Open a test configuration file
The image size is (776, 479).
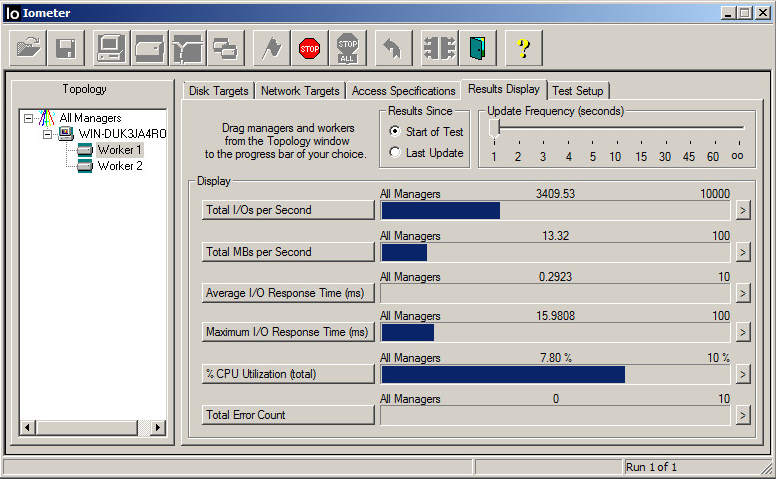(x=28, y=48)
